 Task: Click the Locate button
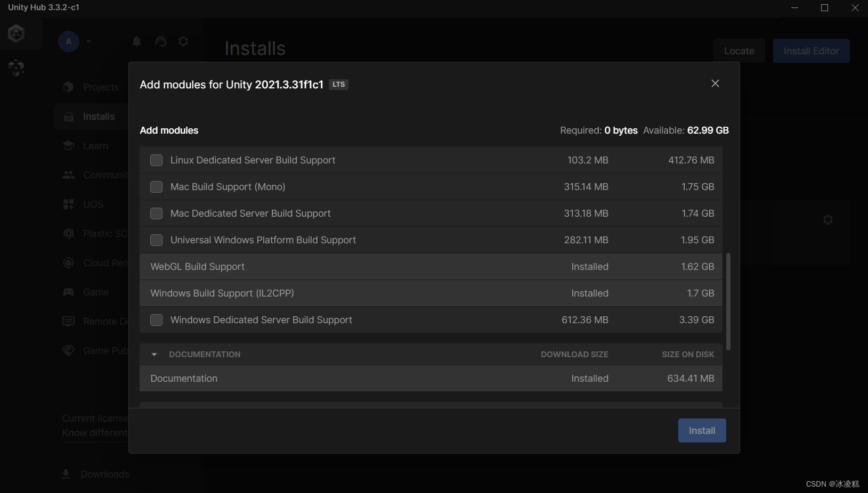(739, 51)
